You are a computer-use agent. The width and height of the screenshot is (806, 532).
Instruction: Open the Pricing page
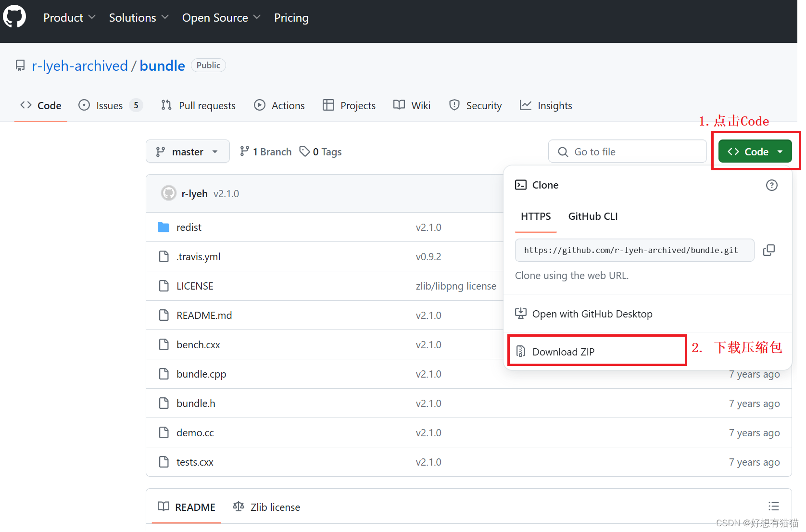coord(291,18)
